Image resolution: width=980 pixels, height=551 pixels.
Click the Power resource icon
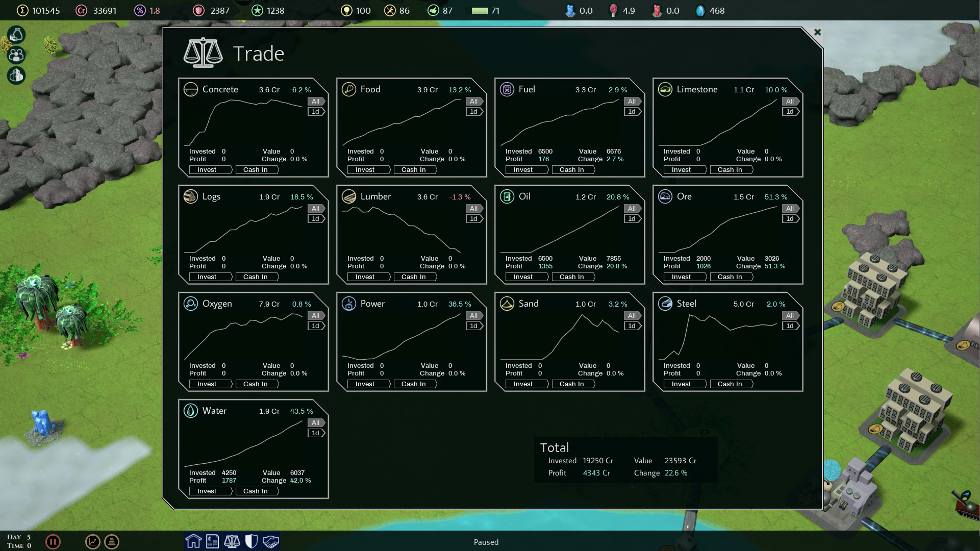(x=349, y=304)
